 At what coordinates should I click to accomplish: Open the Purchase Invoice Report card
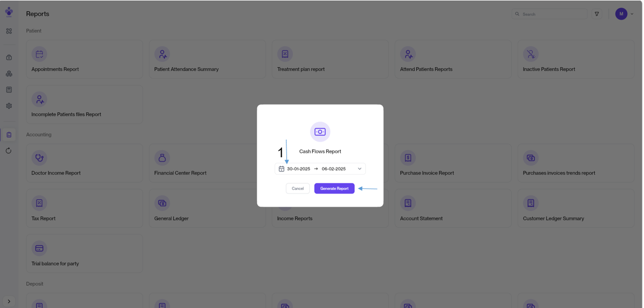point(452,164)
